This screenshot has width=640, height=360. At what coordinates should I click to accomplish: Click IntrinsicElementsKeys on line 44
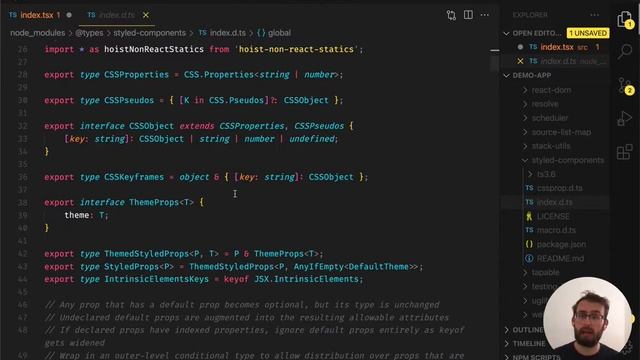coord(156,279)
